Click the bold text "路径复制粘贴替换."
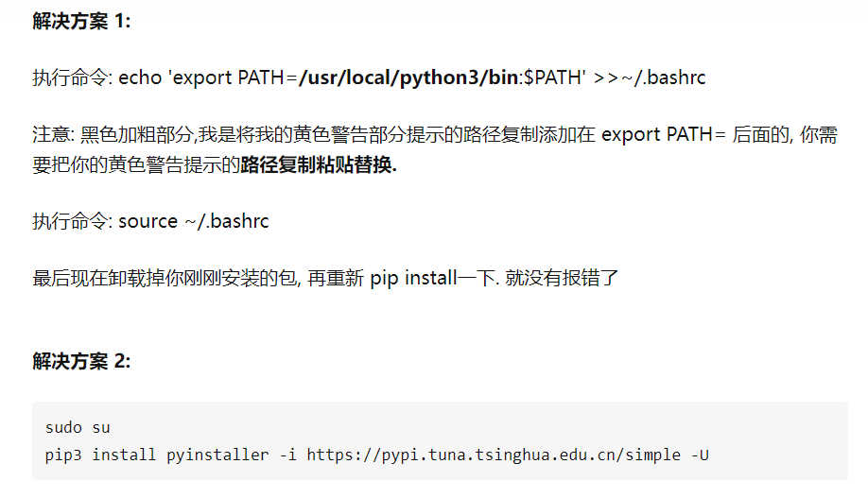This screenshot has height=498, width=868. 319,164
